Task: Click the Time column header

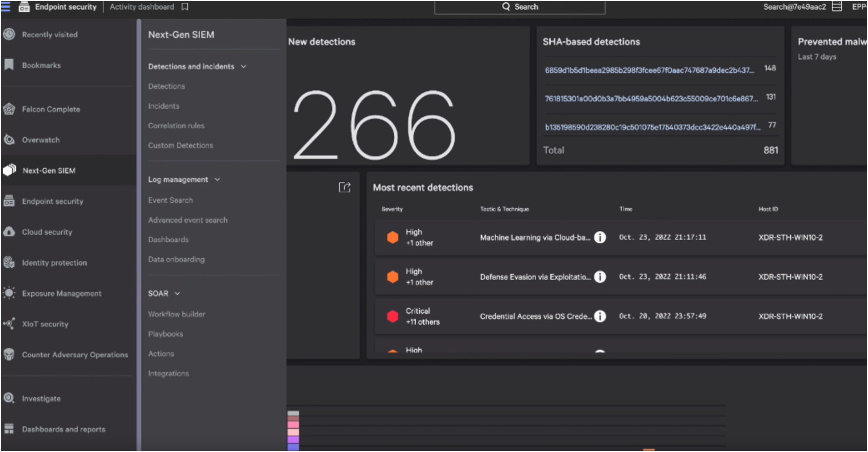Action: [626, 209]
